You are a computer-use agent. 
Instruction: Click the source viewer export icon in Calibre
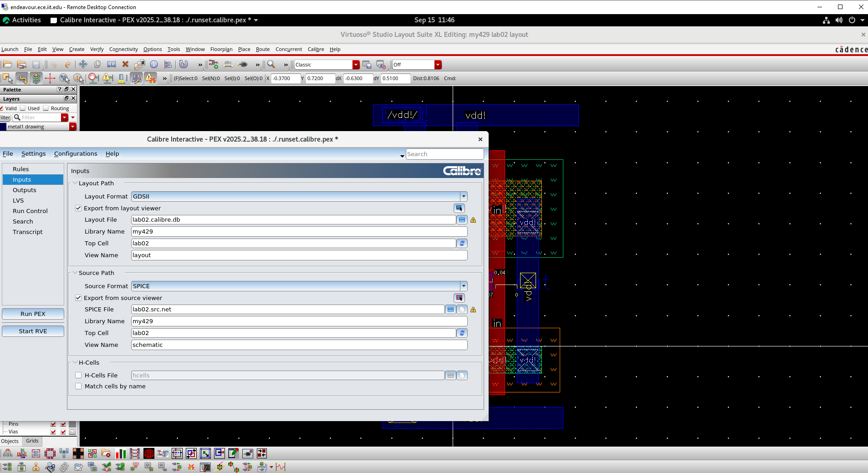459,298
